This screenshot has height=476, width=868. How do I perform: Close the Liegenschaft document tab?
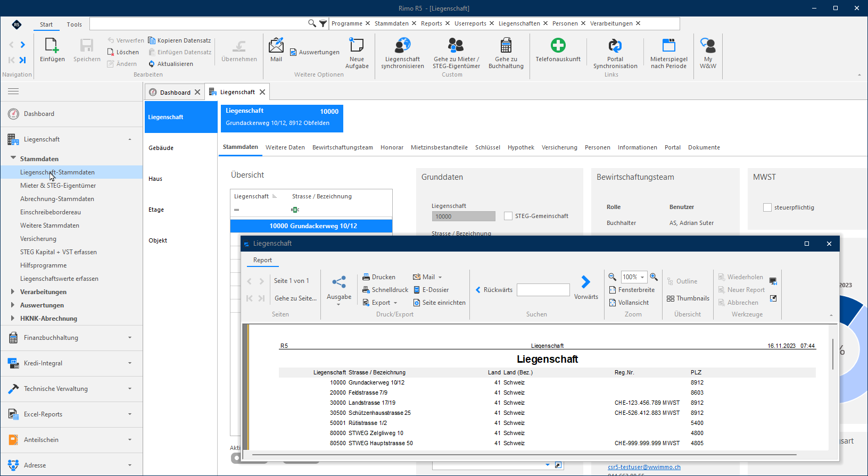(x=262, y=92)
